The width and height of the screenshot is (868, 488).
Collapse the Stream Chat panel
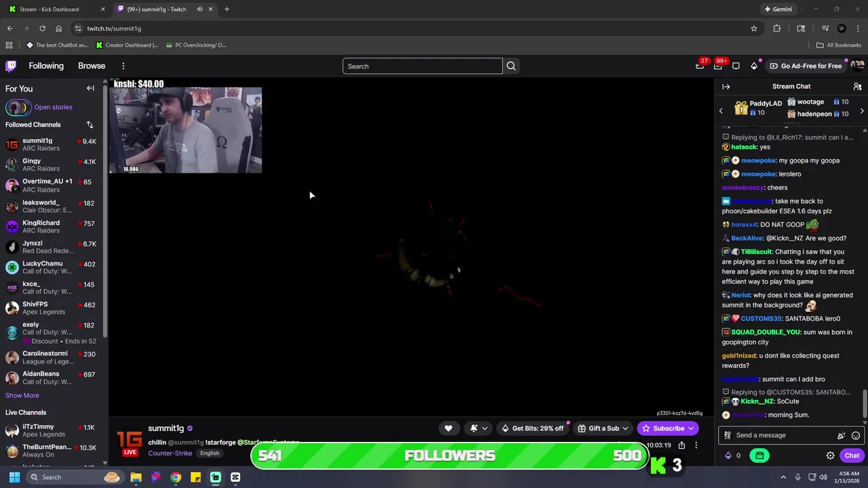pos(726,87)
